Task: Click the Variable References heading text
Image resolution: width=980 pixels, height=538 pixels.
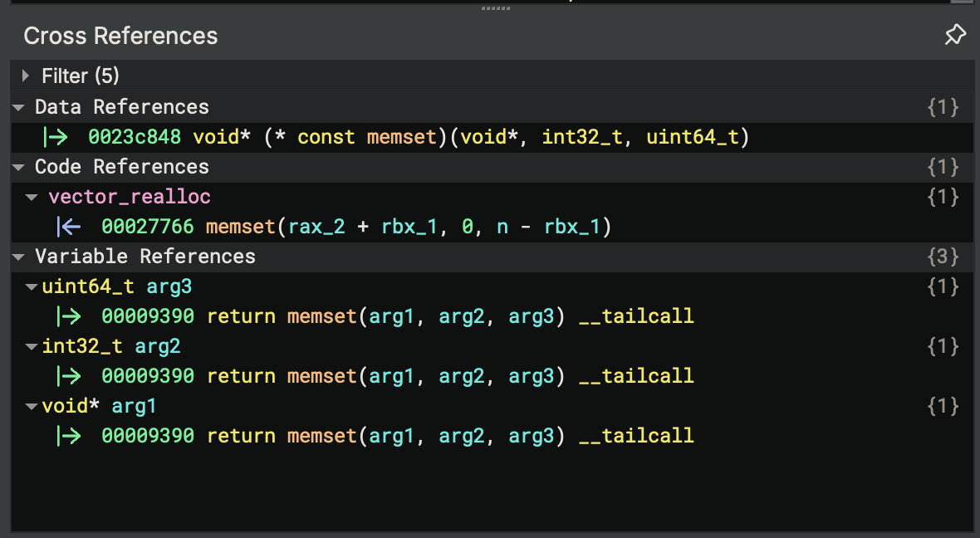Action: click(x=145, y=257)
